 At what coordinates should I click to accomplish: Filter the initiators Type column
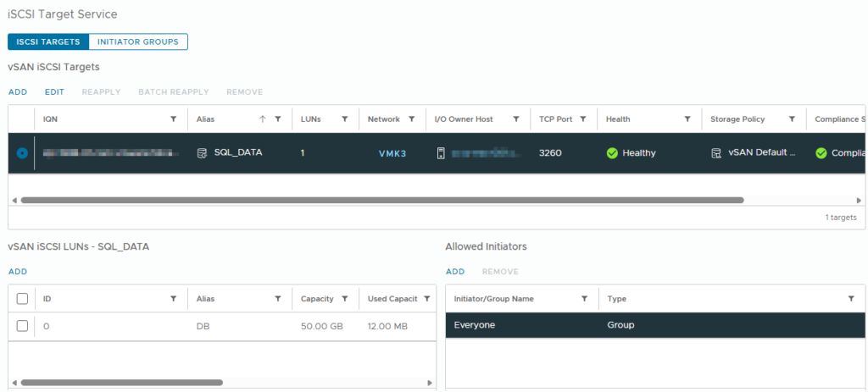pos(851,299)
